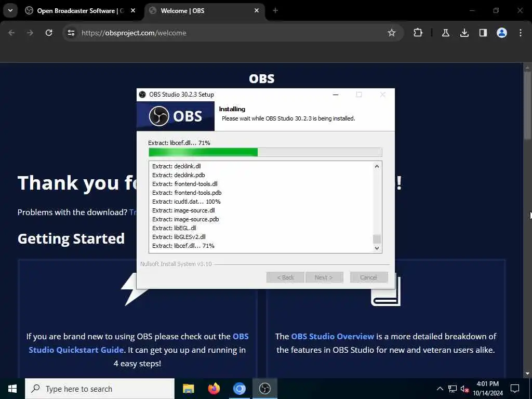Open the muted volume tray icon
The image size is (532, 399).
(464, 389)
